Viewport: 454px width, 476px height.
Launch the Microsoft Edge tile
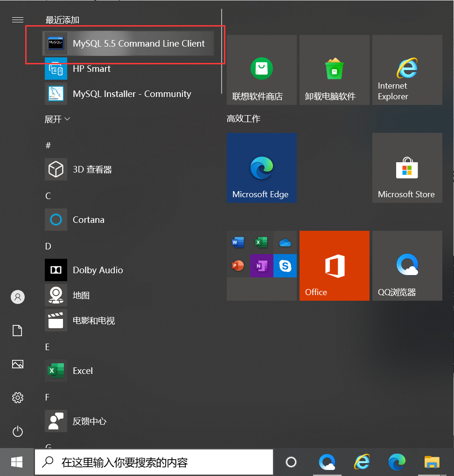pos(262,168)
